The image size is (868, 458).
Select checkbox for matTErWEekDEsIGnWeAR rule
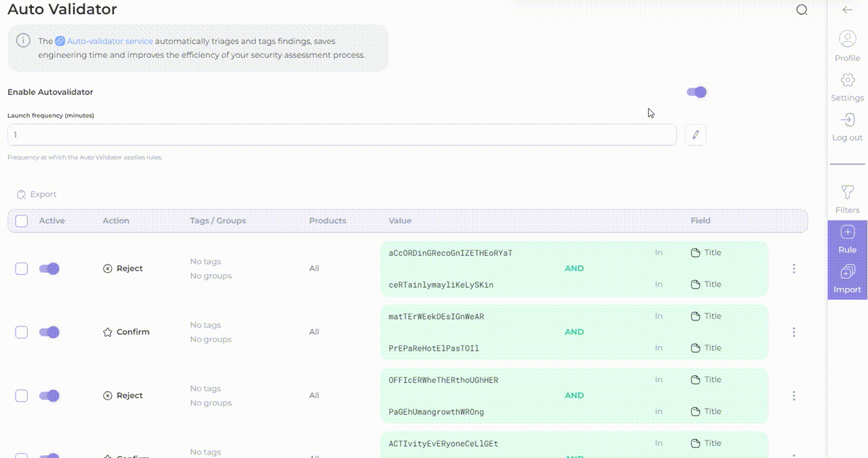[22, 332]
